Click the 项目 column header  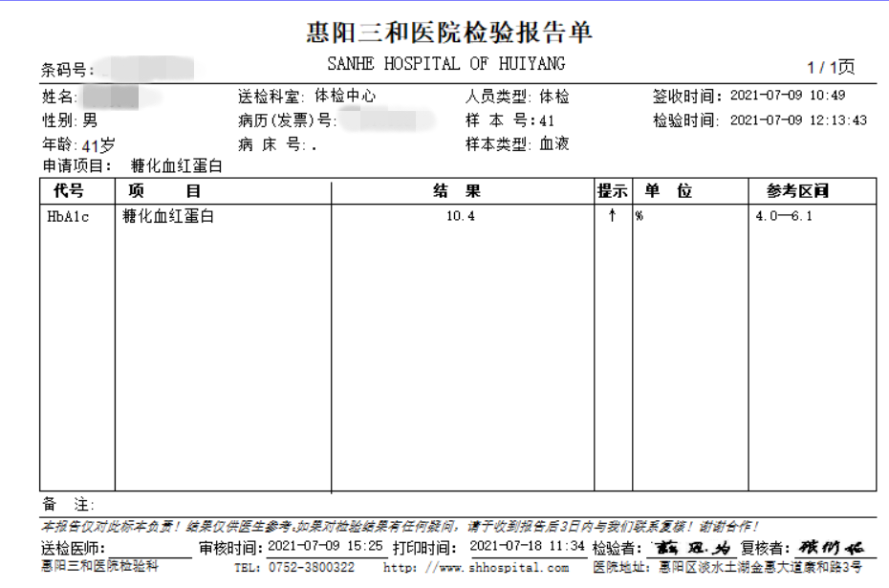tap(163, 190)
